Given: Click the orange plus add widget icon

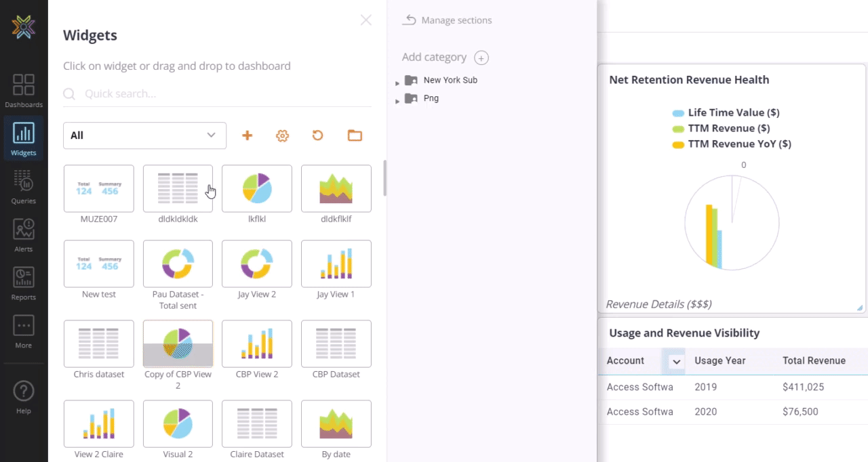Looking at the screenshot, I should pyautogui.click(x=248, y=135).
